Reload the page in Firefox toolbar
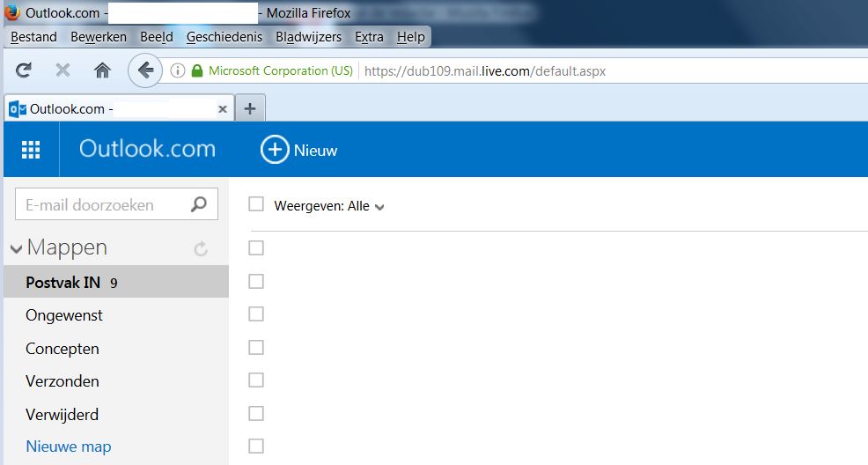 click(x=24, y=70)
